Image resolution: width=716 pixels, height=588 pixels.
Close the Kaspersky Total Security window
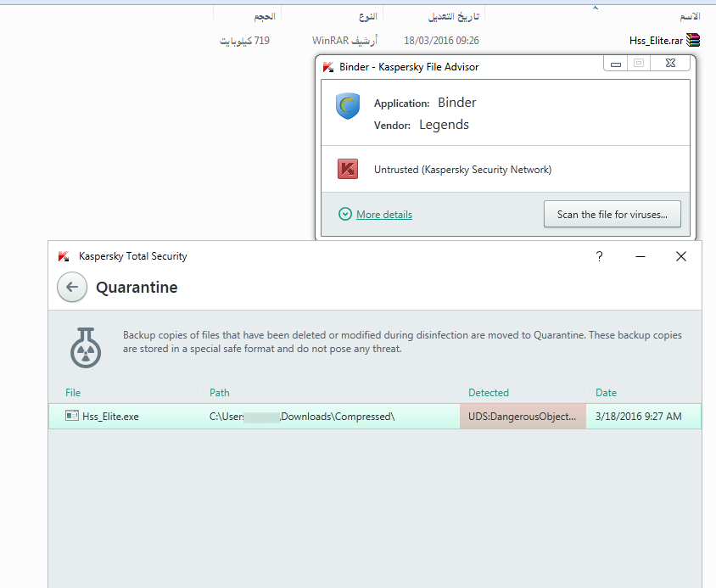click(681, 256)
